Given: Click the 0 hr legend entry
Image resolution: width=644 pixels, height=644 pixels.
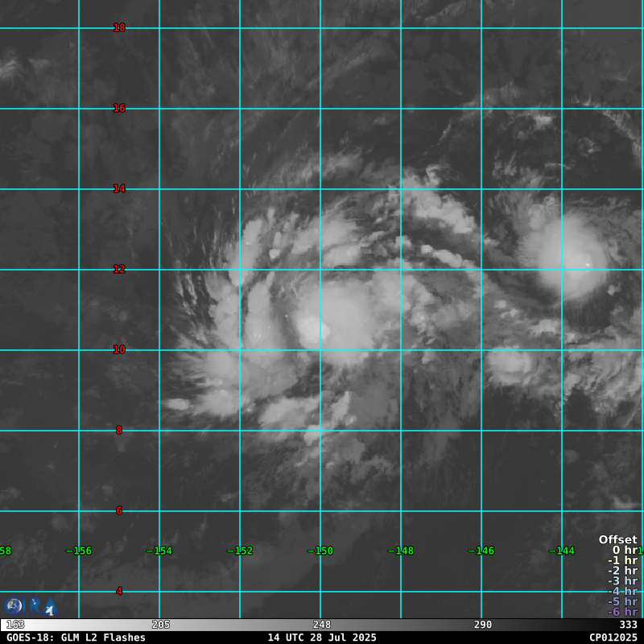Looking at the screenshot, I should (x=625, y=551).
